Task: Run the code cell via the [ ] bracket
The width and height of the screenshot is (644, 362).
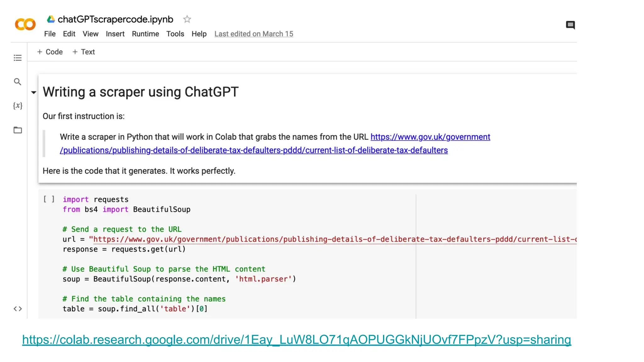Action: [49, 199]
